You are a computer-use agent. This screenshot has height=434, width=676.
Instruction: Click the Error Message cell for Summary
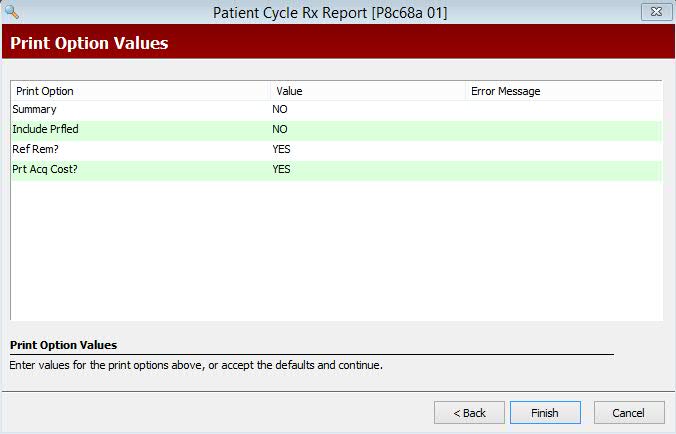click(x=563, y=109)
